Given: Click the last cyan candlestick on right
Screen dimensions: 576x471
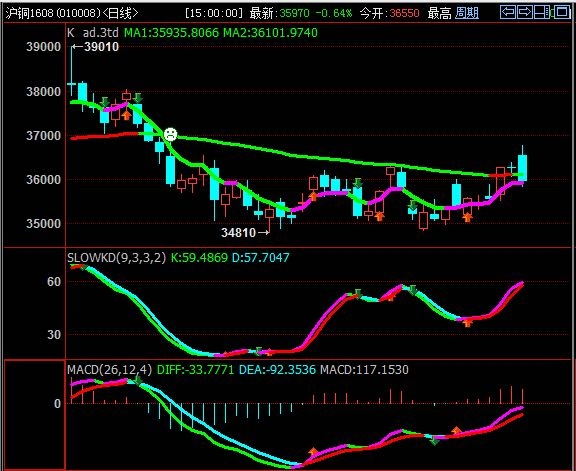Looking at the screenshot, I should (522, 167).
